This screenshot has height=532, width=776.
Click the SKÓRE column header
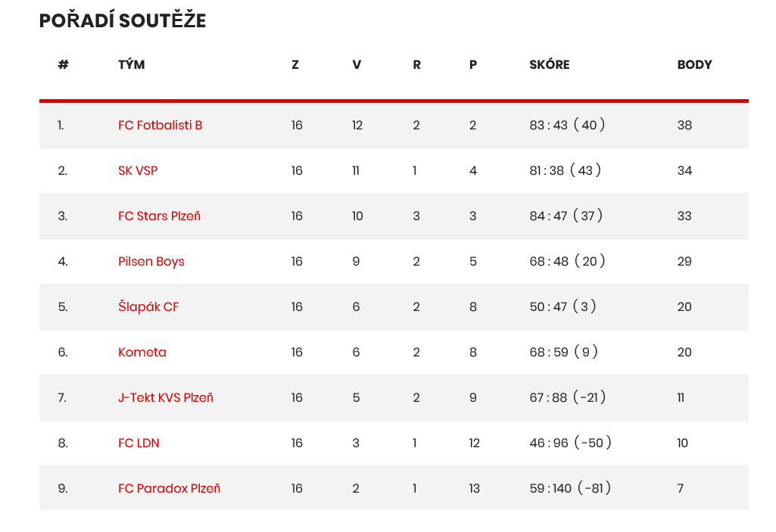[550, 64]
